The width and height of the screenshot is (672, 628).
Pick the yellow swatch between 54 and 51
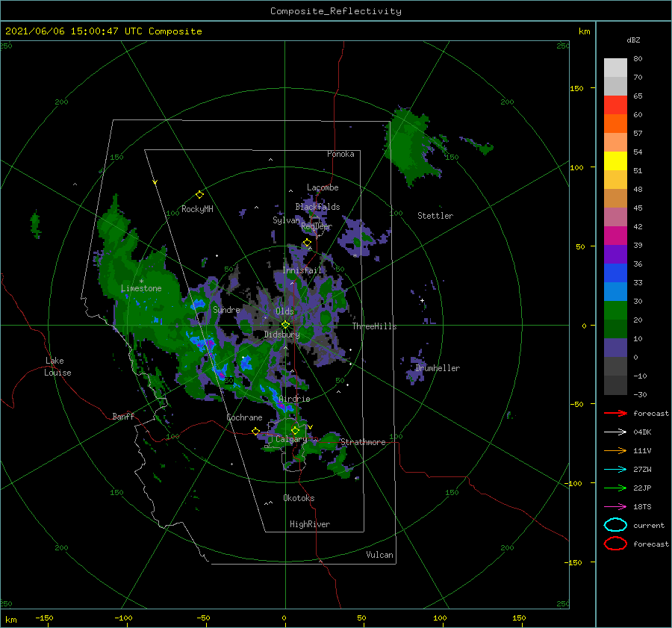615,161
